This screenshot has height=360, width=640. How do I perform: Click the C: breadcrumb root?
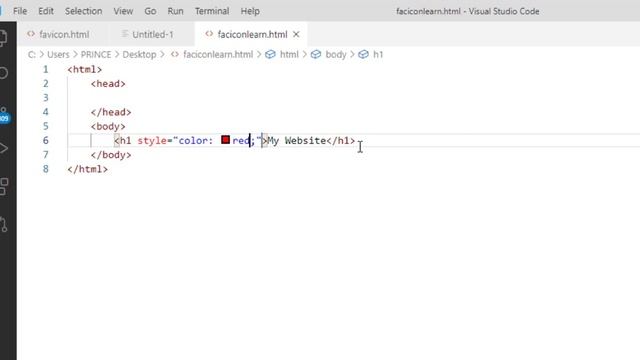point(31,54)
